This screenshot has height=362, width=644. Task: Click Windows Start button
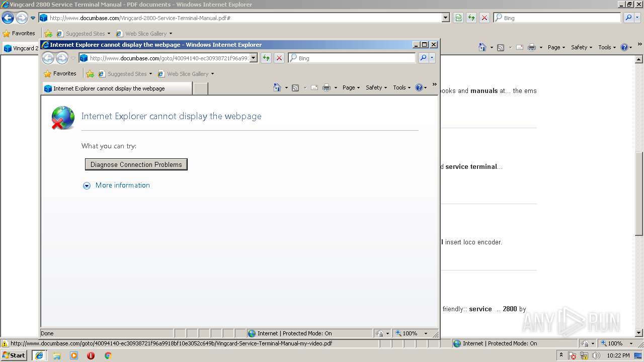tap(14, 355)
